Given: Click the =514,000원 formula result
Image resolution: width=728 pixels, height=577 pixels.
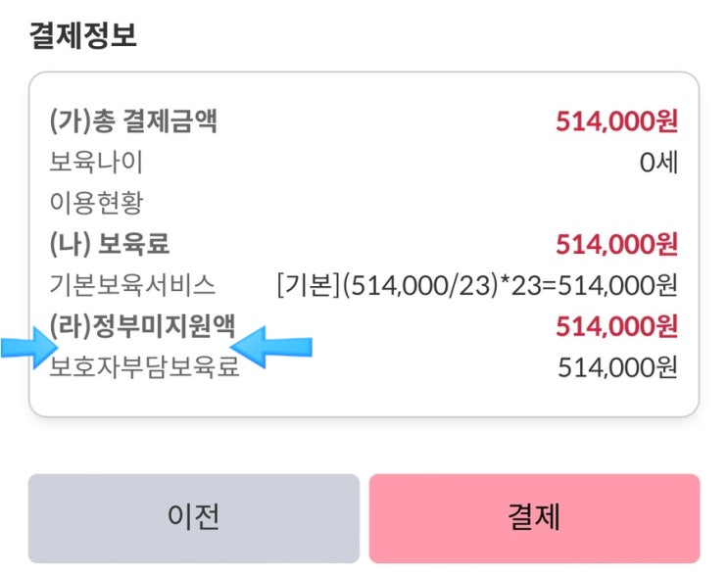Looking at the screenshot, I should coord(607,285).
